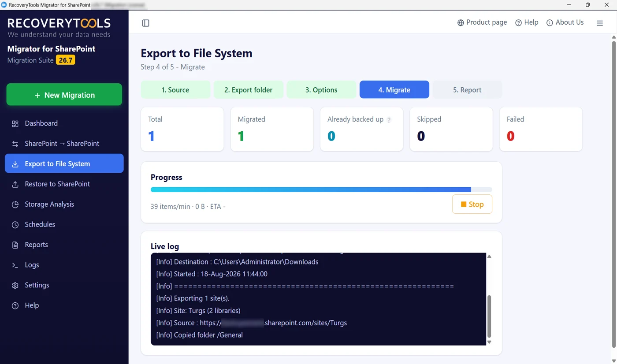The width and height of the screenshot is (617, 364).
Task: Click the Storage Analysis pie chart icon
Action: coord(15,205)
